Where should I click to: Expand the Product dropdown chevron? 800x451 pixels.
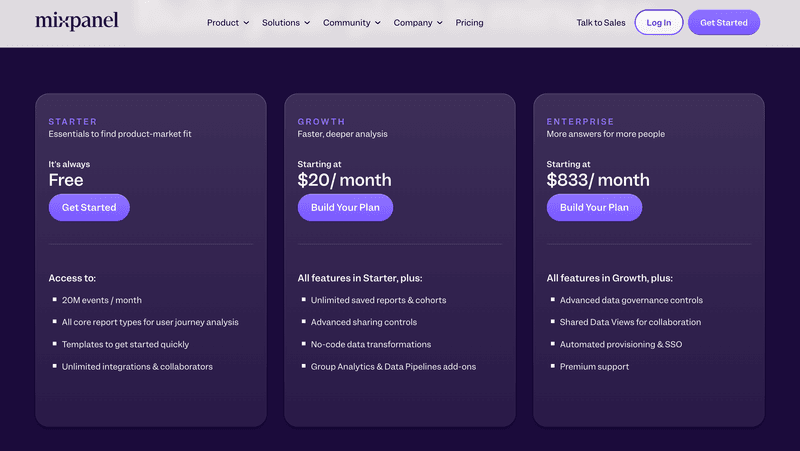point(246,23)
